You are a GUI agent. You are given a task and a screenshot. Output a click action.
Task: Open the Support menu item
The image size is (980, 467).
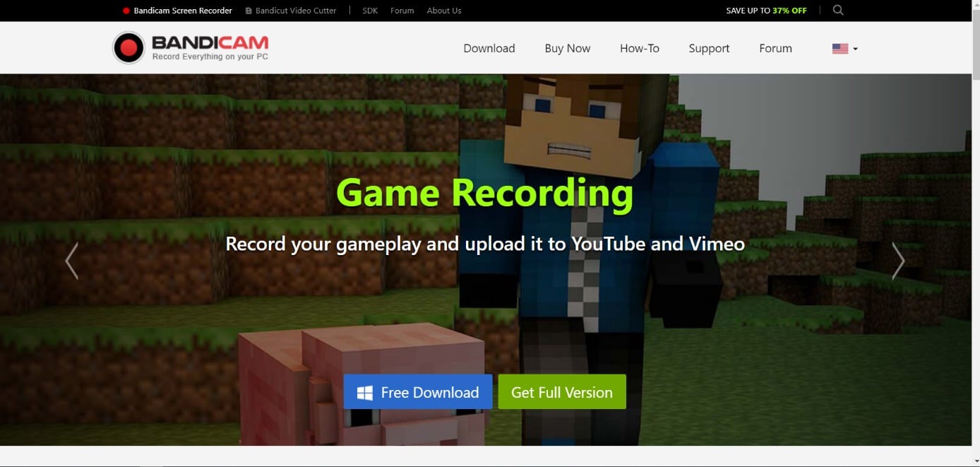(x=709, y=48)
